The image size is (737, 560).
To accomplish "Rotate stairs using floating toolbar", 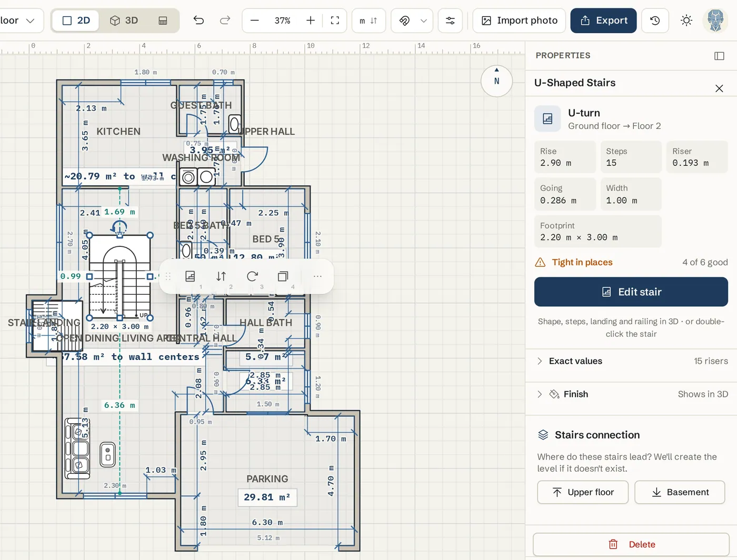I will [x=252, y=276].
